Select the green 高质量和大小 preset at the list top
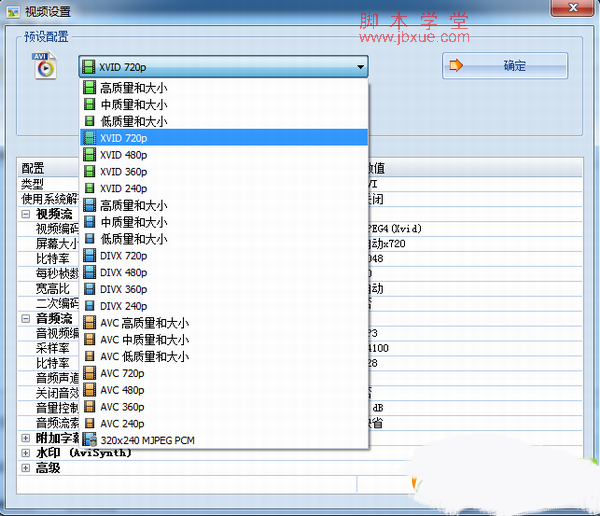Screen dimensions: 600x516 (224, 88)
